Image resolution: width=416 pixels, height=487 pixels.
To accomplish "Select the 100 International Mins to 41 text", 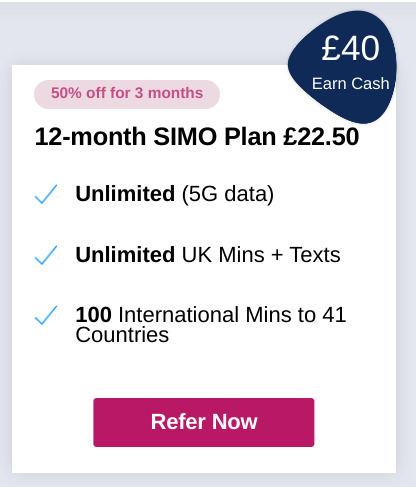I will pyautogui.click(x=211, y=315).
